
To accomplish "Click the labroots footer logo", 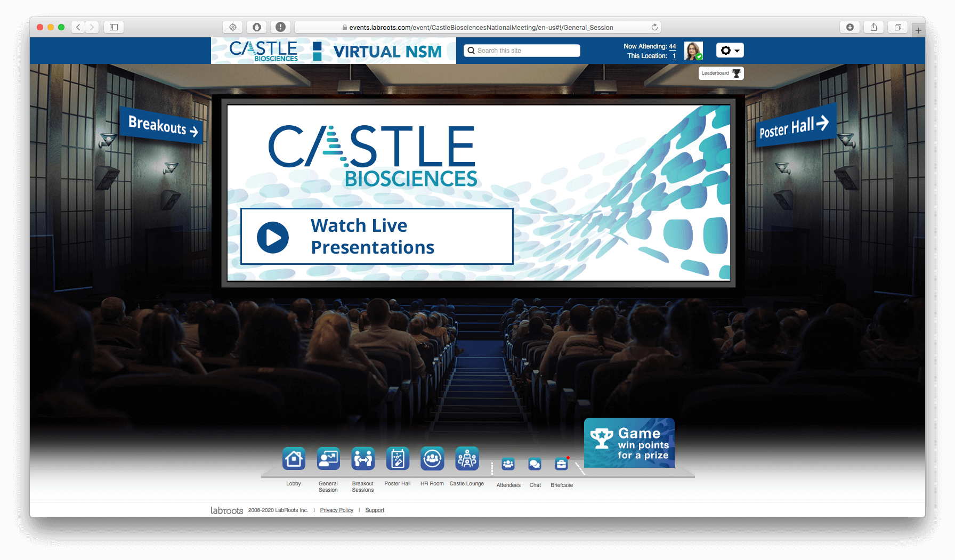I will point(226,510).
